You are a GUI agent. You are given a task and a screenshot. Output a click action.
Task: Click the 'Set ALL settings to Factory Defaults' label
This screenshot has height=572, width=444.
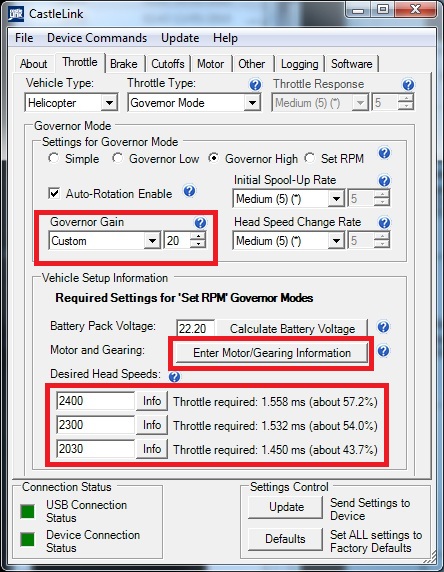(376, 541)
